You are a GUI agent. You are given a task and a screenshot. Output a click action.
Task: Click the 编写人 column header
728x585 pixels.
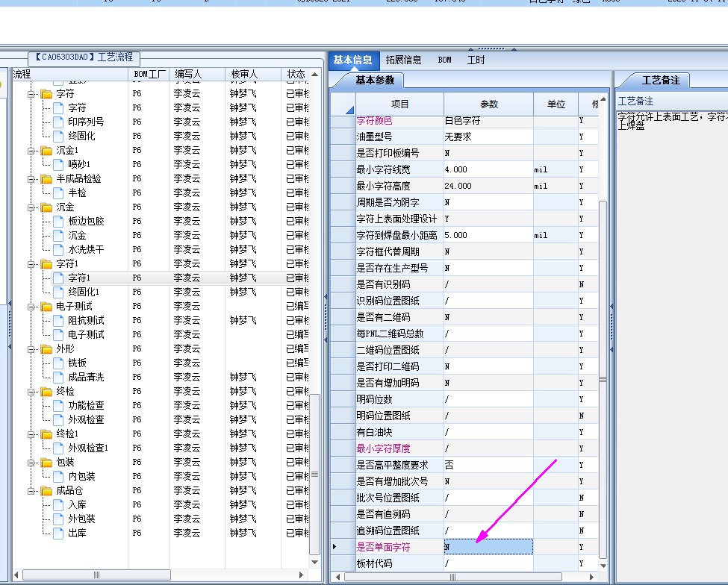[x=197, y=74]
